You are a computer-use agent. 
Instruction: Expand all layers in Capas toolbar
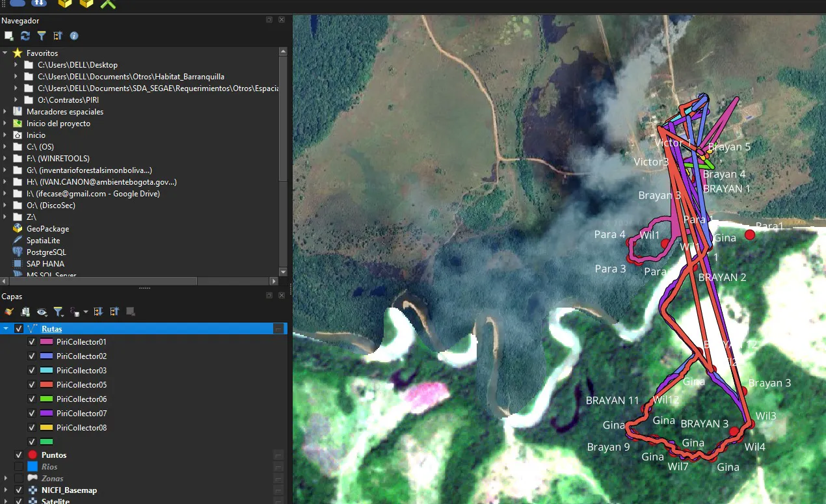click(98, 312)
